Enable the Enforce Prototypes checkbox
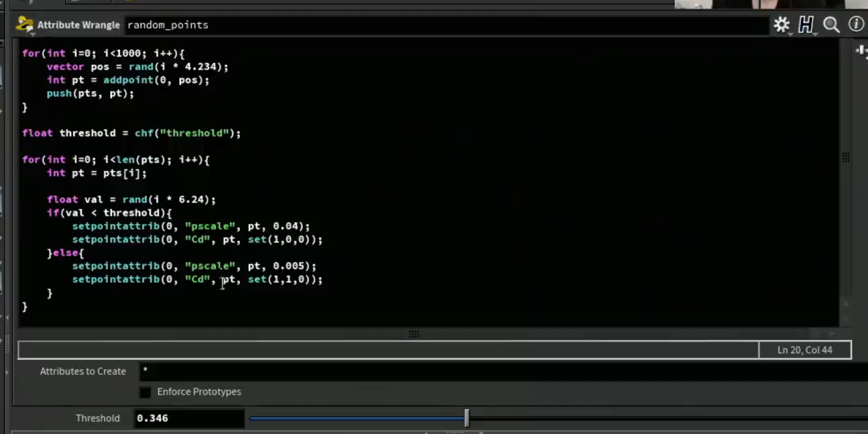This screenshot has height=434, width=868. pos(145,392)
